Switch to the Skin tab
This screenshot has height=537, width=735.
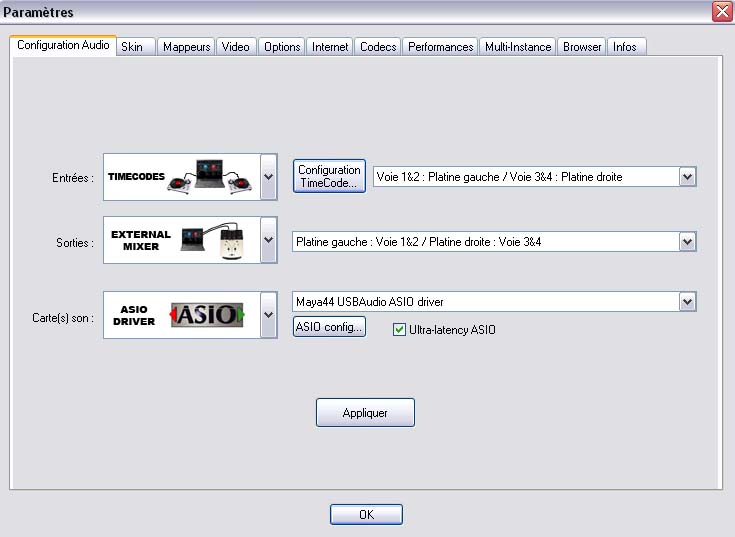tap(135, 47)
